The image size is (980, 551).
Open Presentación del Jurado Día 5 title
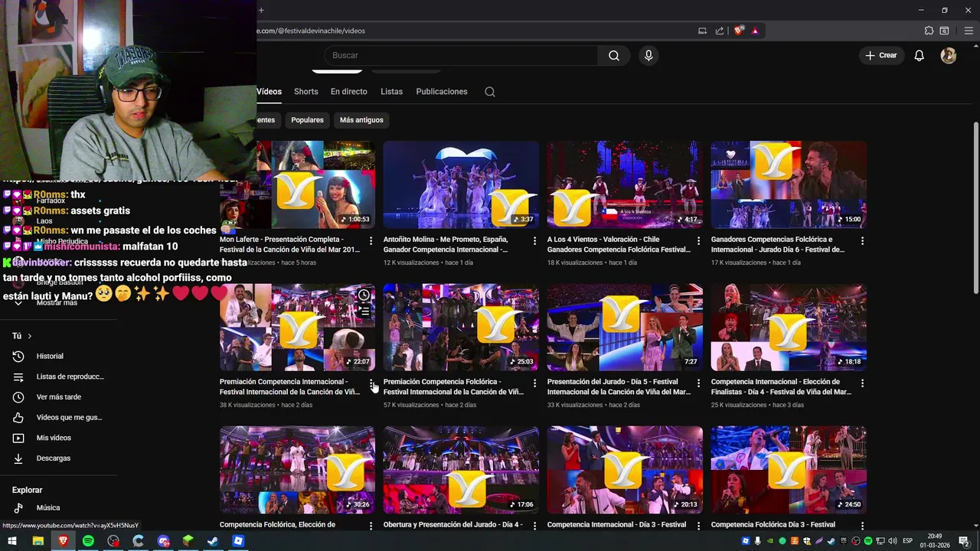click(619, 386)
